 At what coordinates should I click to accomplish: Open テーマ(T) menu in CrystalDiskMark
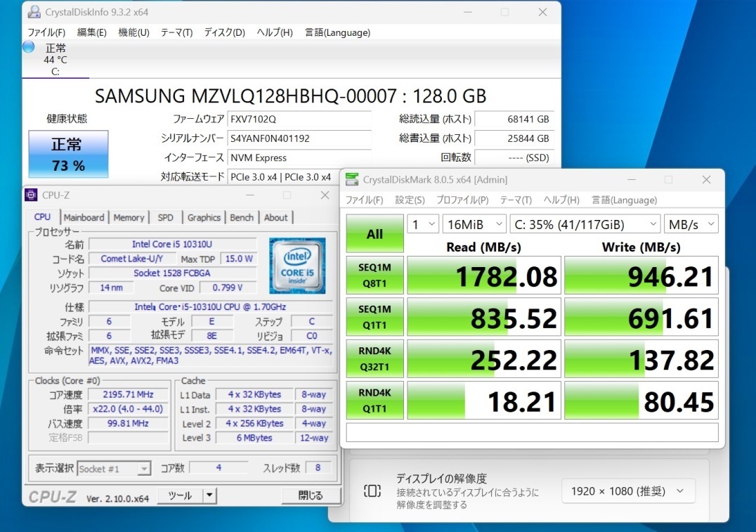516,200
